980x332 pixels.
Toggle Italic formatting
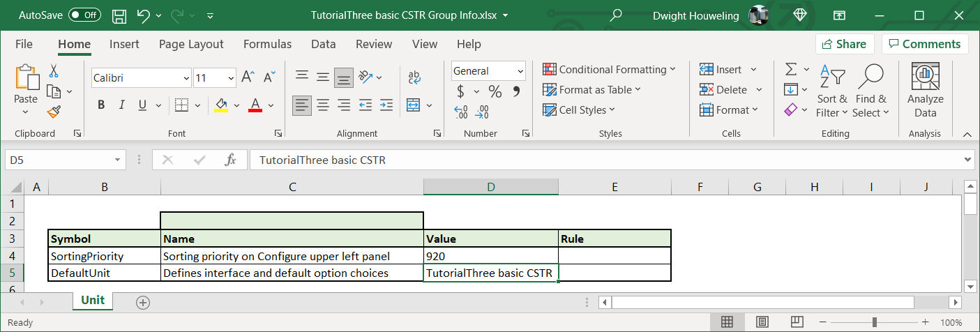pyautogui.click(x=122, y=105)
